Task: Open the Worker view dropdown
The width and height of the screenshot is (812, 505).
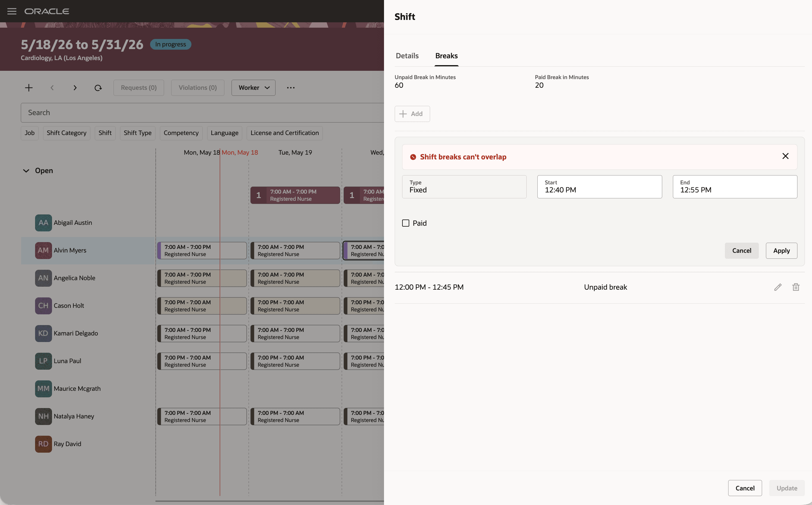Action: pyautogui.click(x=253, y=87)
